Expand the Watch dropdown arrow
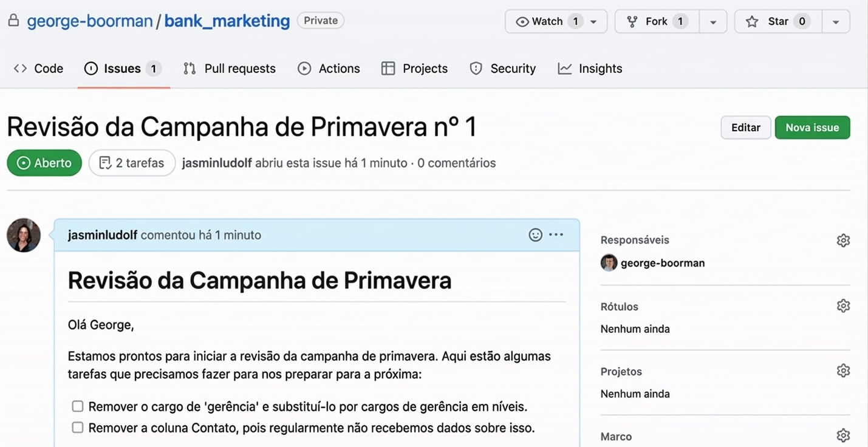The height and width of the screenshot is (447, 868). [x=594, y=22]
